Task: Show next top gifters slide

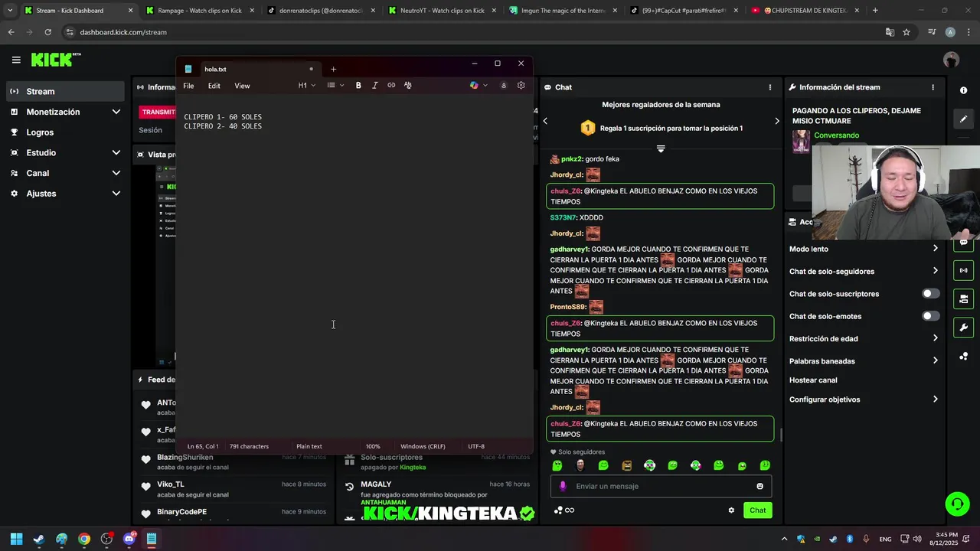Action: (x=776, y=121)
